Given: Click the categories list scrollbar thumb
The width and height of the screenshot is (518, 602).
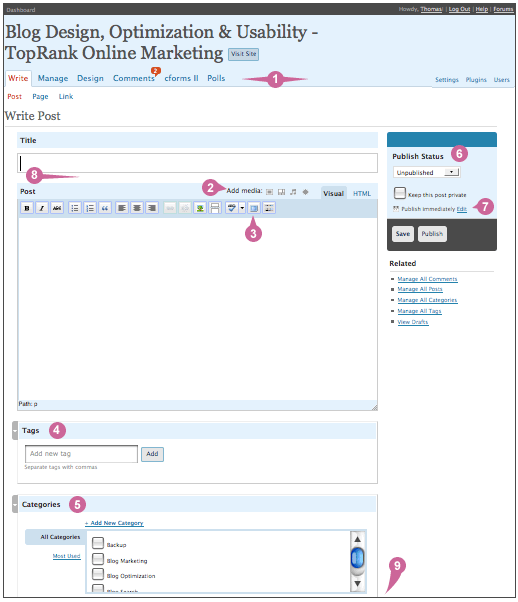Looking at the screenshot, I should [x=357, y=558].
